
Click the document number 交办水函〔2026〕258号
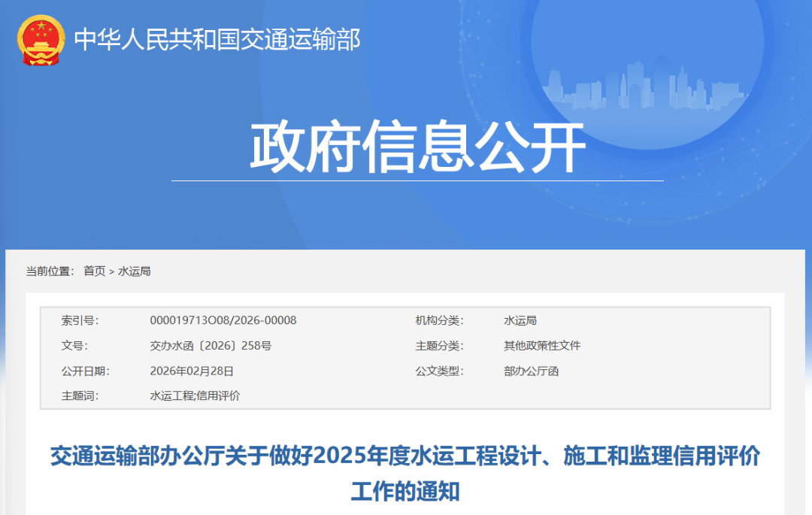click(x=211, y=346)
